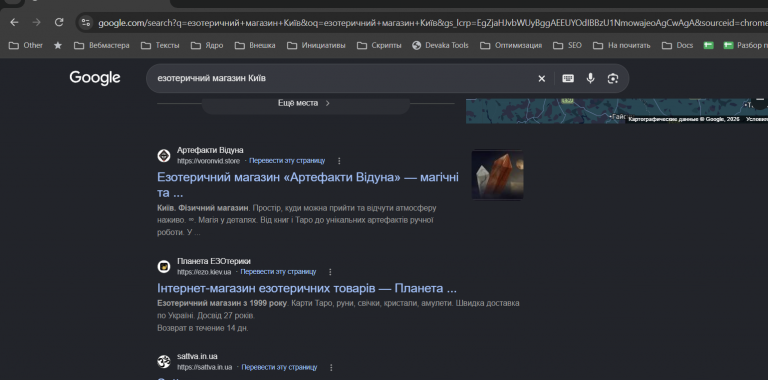Screen dimensions: 768x380
Task: Open the Внешка bookmarks folder
Action: (x=255, y=46)
